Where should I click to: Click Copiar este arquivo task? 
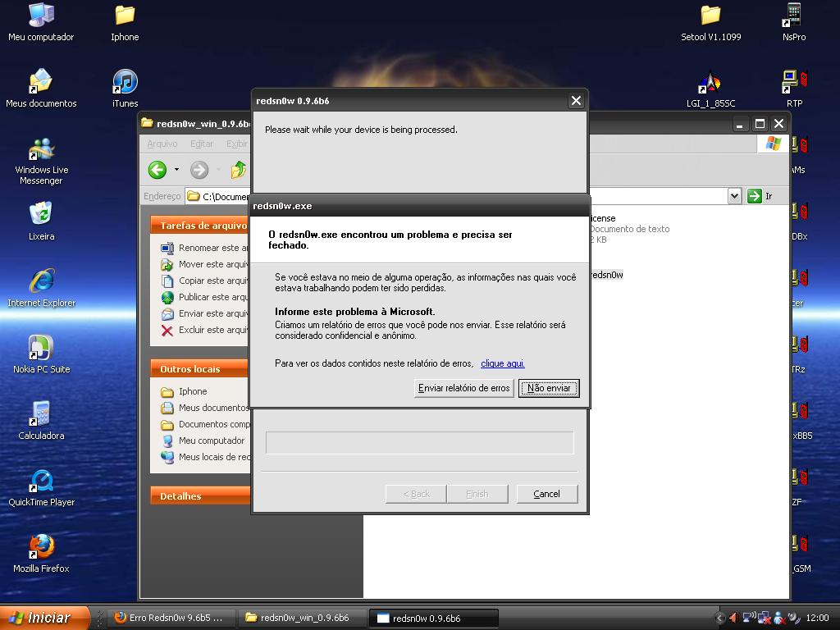205,281
